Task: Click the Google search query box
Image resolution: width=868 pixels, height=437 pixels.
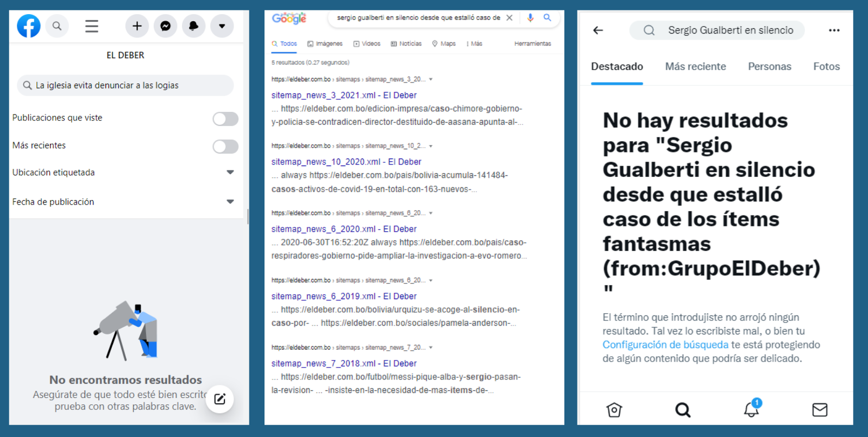Action: point(418,17)
